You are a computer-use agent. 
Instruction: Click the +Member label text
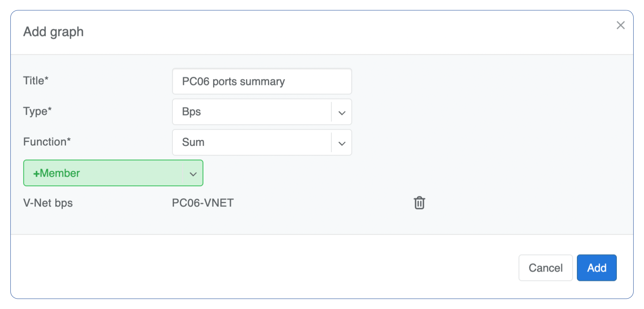(56, 173)
